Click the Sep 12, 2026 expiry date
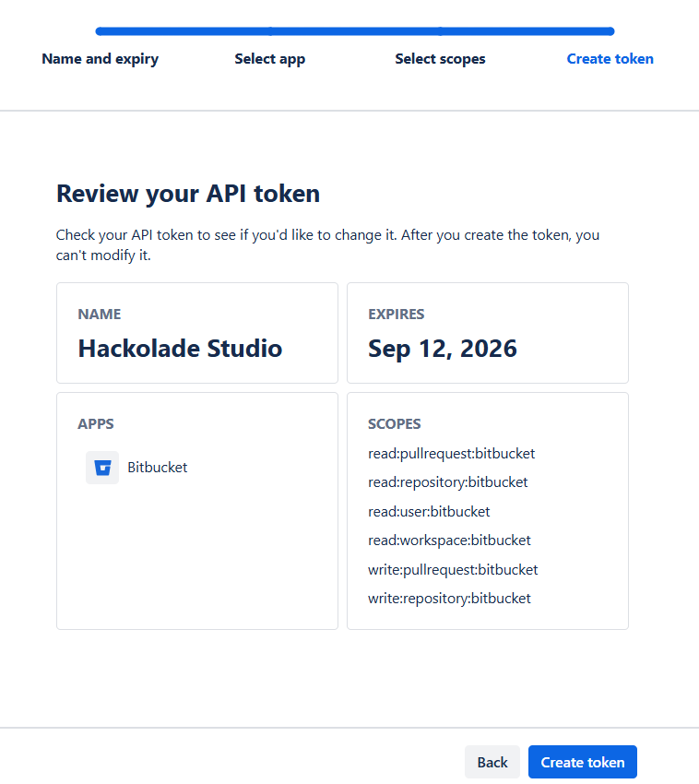The width and height of the screenshot is (699, 784). 442,348
